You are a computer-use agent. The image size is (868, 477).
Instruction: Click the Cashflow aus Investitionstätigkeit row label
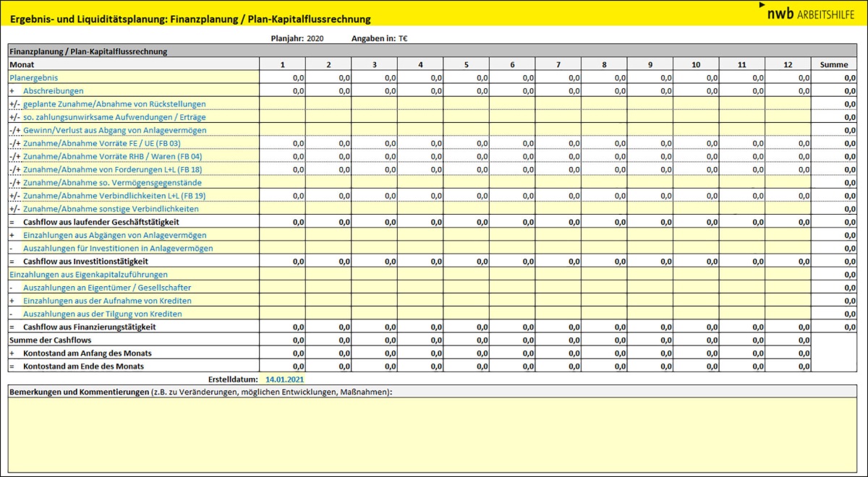(x=85, y=261)
